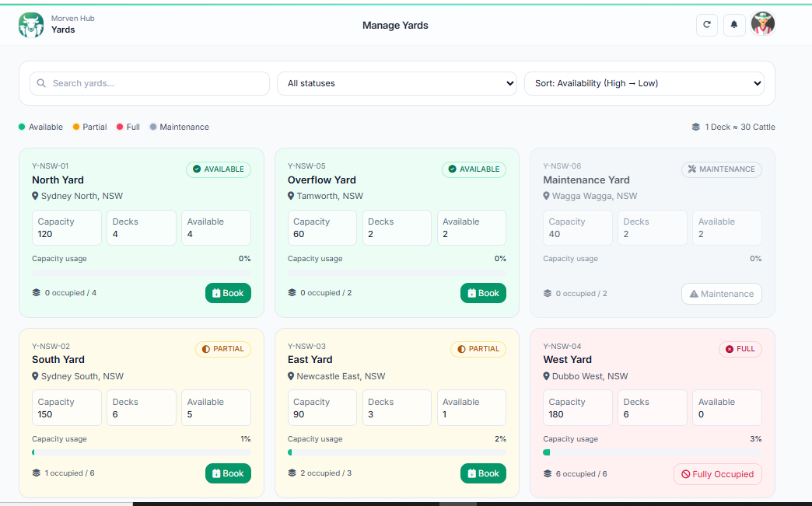The width and height of the screenshot is (812, 506).
Task: Click the location pin for Sydney North, NSW
Action: coord(36,196)
